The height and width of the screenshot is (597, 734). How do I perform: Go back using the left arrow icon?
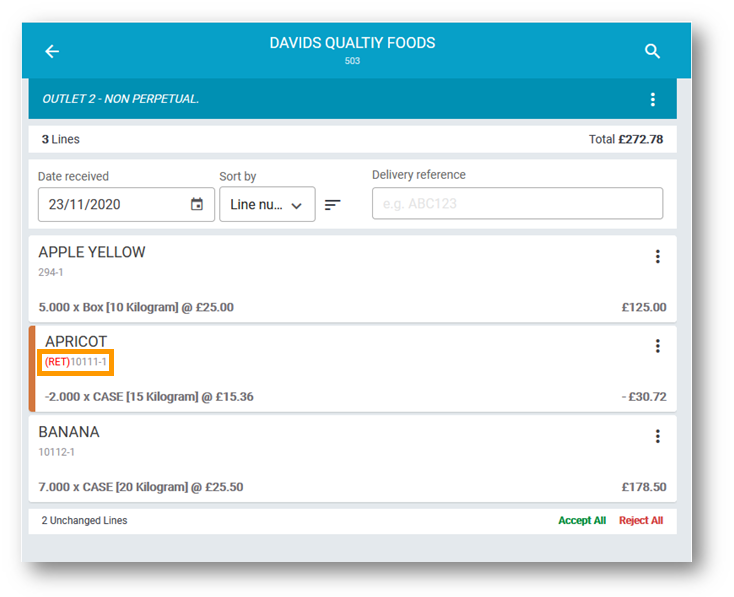pos(52,51)
